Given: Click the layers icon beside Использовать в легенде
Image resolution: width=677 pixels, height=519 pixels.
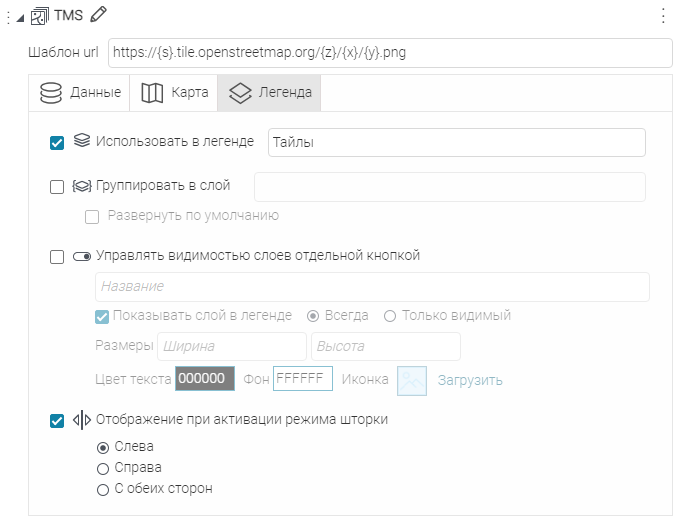Looking at the screenshot, I should point(82,142).
